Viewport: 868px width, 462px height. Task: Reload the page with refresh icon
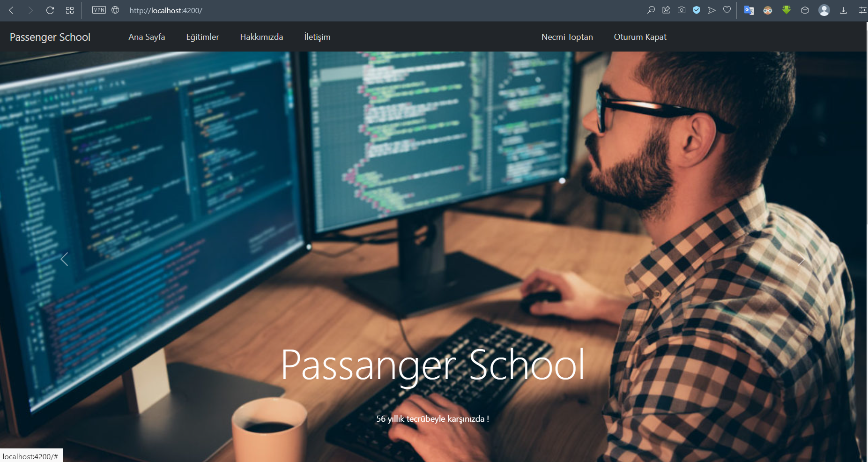tap(50, 10)
